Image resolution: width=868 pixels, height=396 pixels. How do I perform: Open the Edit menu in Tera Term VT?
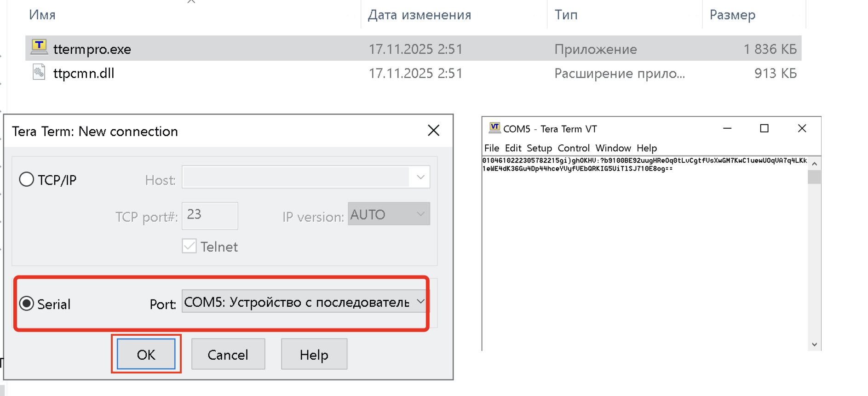pyautogui.click(x=513, y=148)
